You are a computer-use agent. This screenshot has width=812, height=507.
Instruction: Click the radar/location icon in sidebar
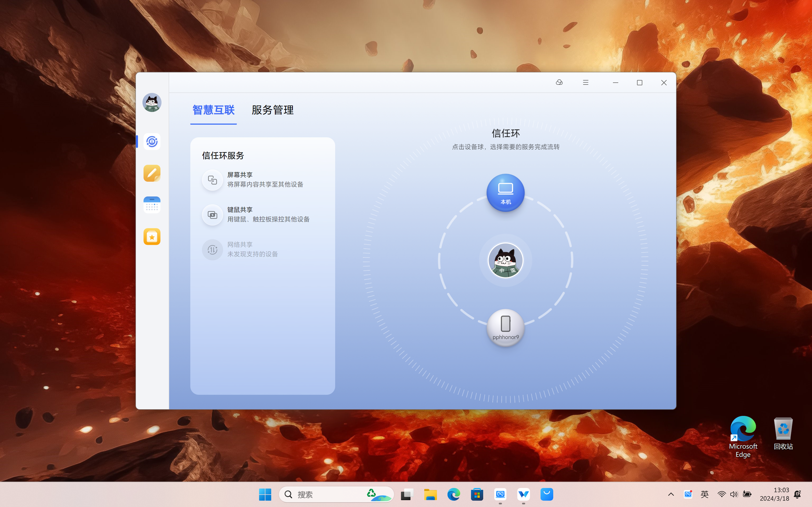[x=152, y=141]
